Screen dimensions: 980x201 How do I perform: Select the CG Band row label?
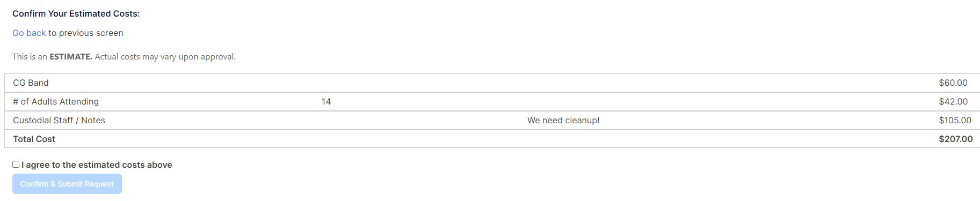[31, 83]
